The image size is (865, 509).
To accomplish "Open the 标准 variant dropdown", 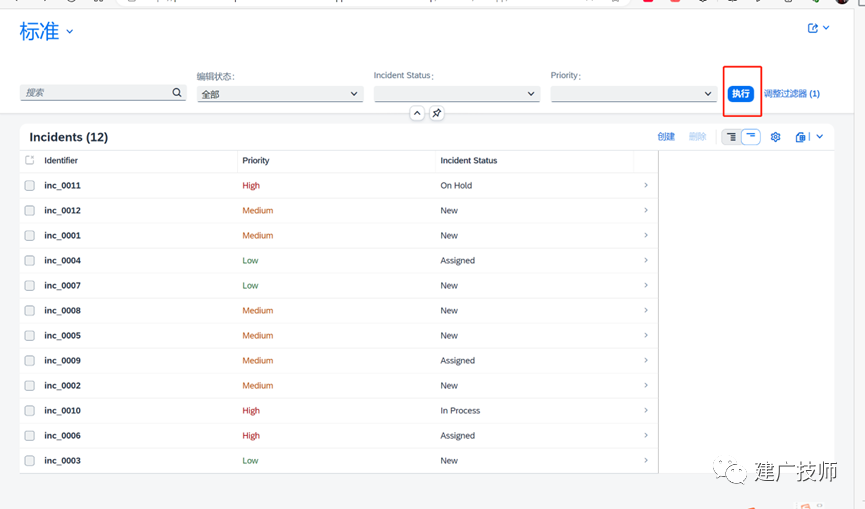I will [x=70, y=31].
